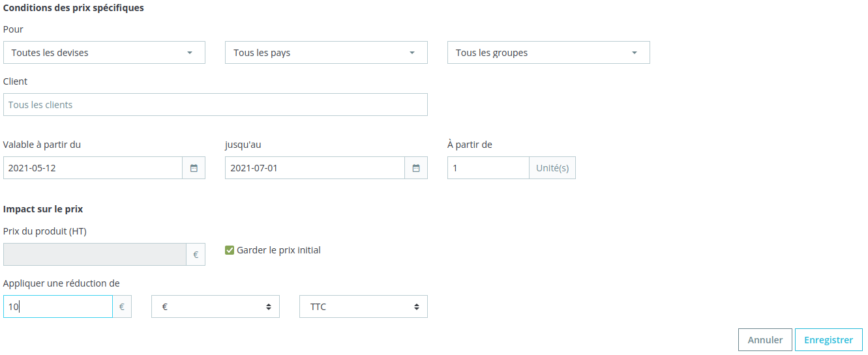The height and width of the screenshot is (355, 868).
Task: Click the end date field 2021-07-01
Action: 315,168
